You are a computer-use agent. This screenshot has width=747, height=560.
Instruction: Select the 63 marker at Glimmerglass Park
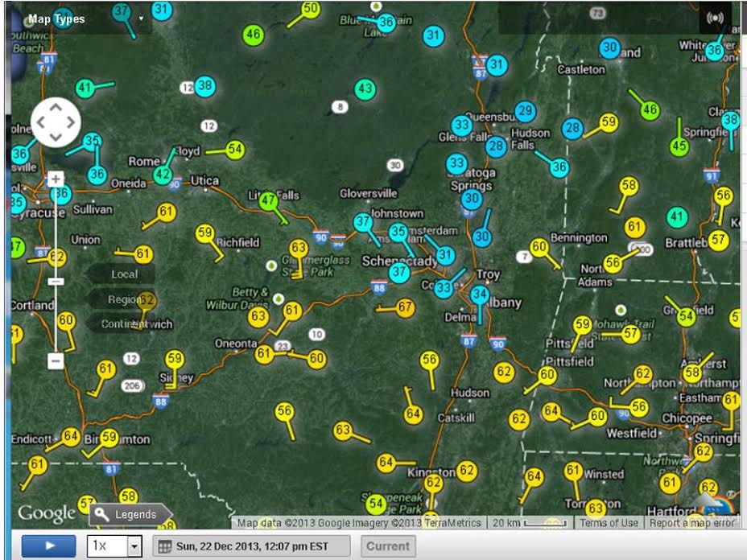click(298, 248)
